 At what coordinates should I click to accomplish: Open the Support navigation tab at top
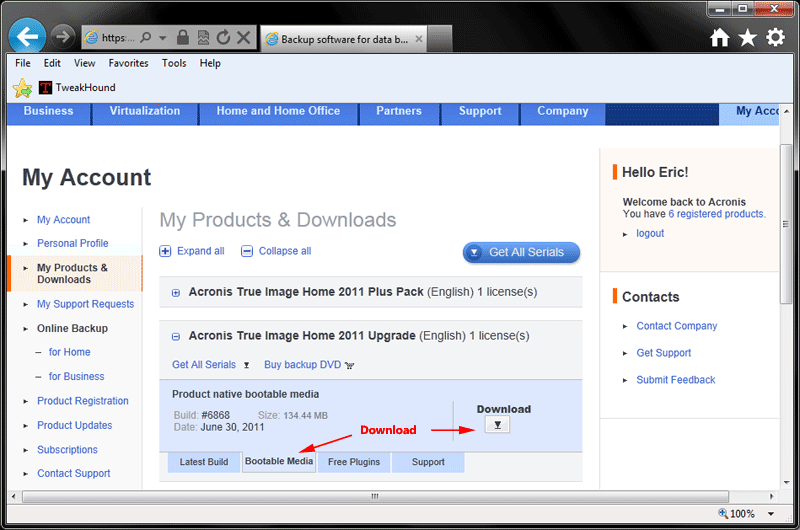(x=480, y=113)
